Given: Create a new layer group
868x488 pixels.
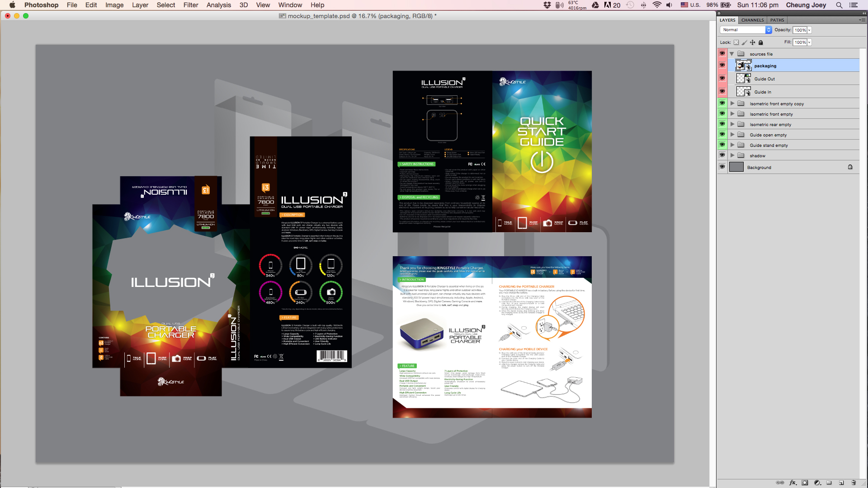Looking at the screenshot, I should coord(829,483).
